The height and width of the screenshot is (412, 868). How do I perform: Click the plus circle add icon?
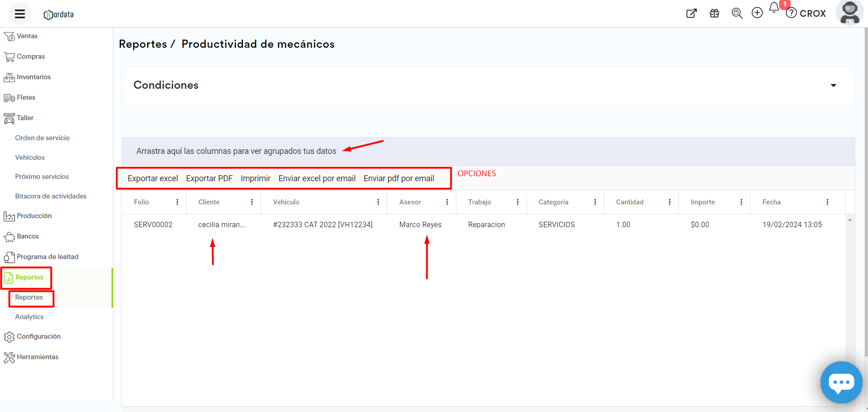(x=757, y=13)
